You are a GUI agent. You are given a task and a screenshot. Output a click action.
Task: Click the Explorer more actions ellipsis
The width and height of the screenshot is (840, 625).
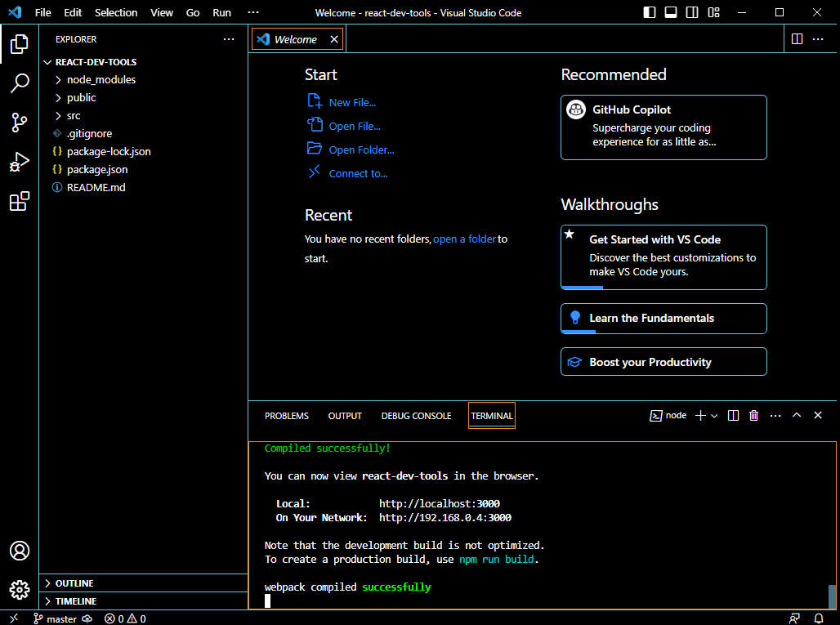click(229, 39)
